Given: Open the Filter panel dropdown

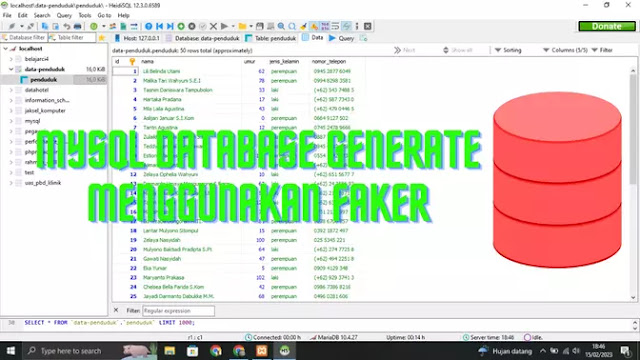Looking at the screenshot, I should (x=602, y=50).
